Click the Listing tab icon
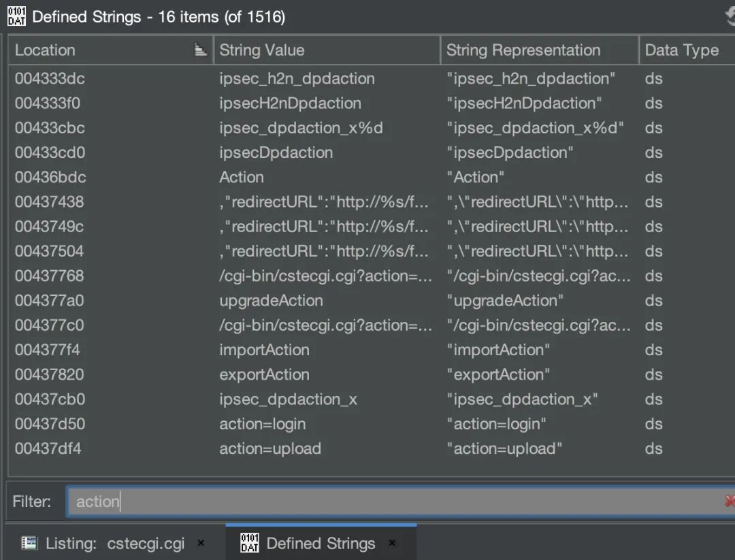The image size is (735, 560). (x=29, y=543)
